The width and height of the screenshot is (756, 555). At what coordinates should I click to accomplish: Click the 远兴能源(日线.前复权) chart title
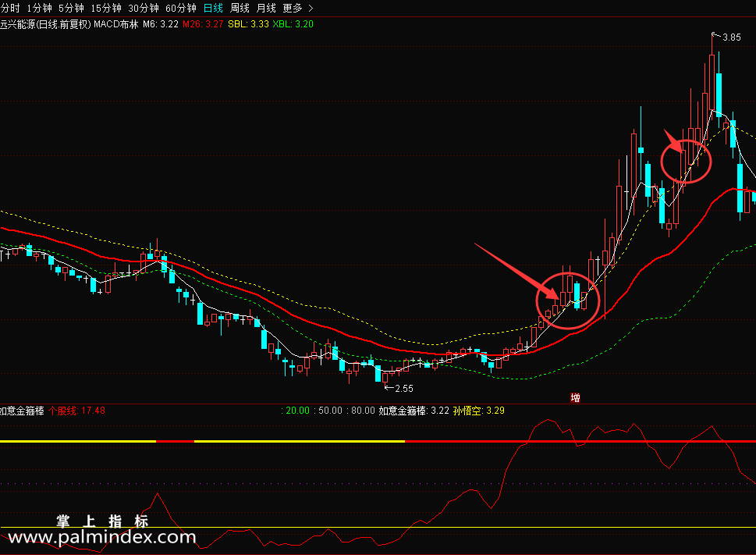tap(45, 24)
